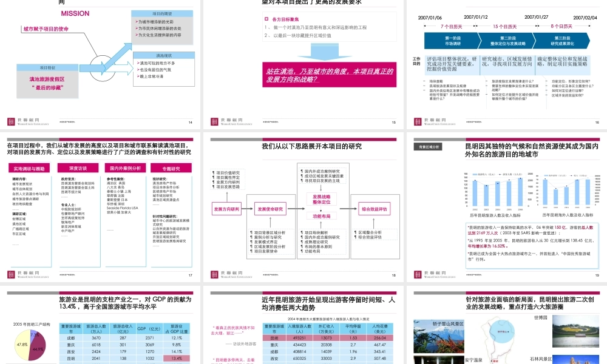Click the 2005年昆明三产结构 pie chart
This screenshot has height=364, width=607.
click(30, 345)
